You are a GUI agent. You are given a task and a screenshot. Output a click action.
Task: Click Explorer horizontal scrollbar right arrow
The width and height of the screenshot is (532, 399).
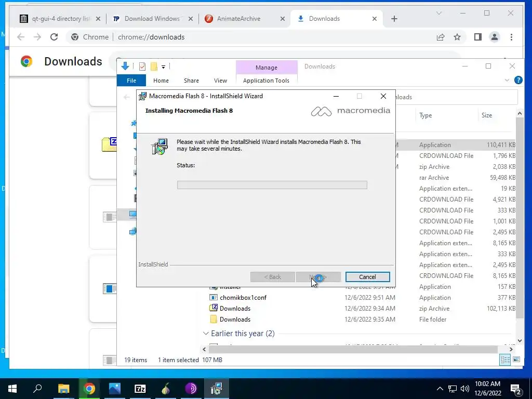511,349
